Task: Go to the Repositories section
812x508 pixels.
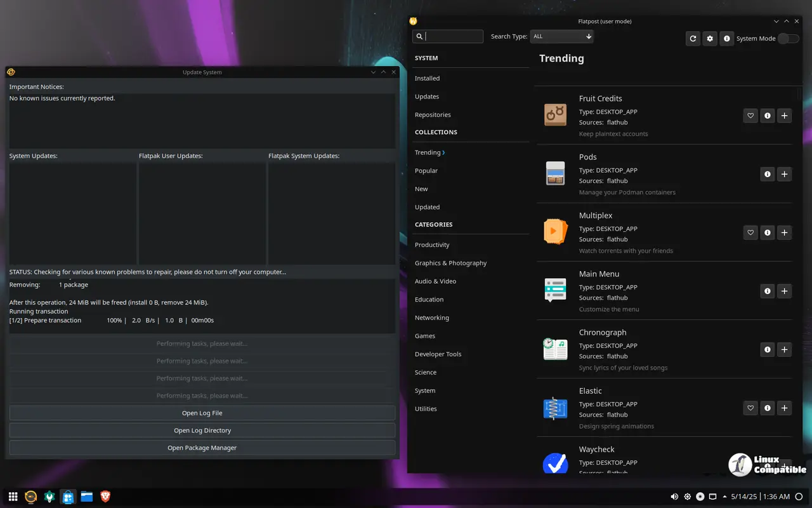Action: (x=433, y=115)
